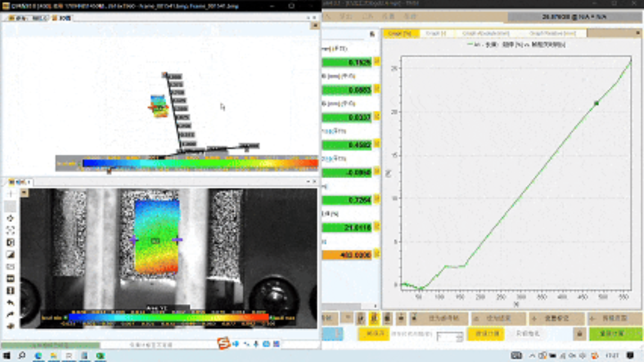
Task: Click the number stepper arrows in bottom bar
Action: [460, 336]
